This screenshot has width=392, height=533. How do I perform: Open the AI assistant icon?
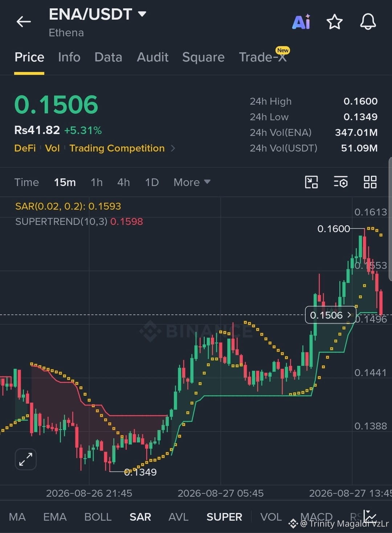pos(301,22)
